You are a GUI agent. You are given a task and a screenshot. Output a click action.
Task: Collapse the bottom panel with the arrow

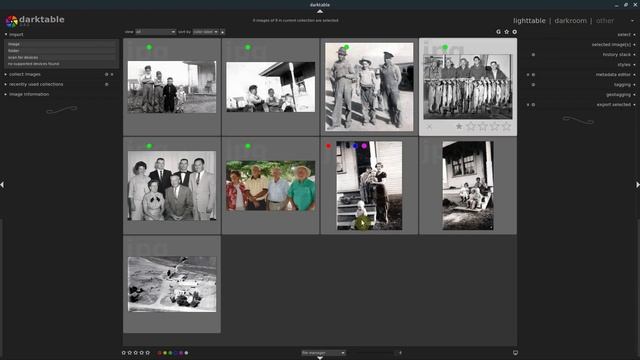point(320,358)
